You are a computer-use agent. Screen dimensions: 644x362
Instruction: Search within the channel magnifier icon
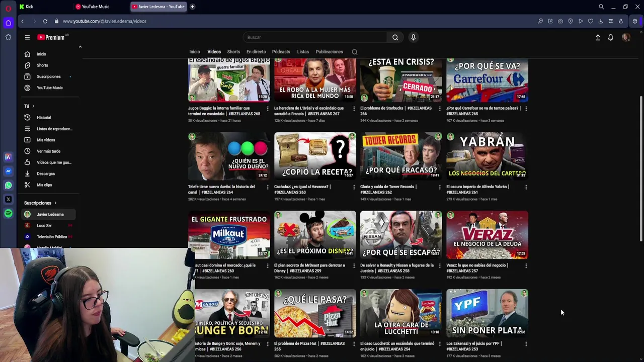(x=355, y=52)
